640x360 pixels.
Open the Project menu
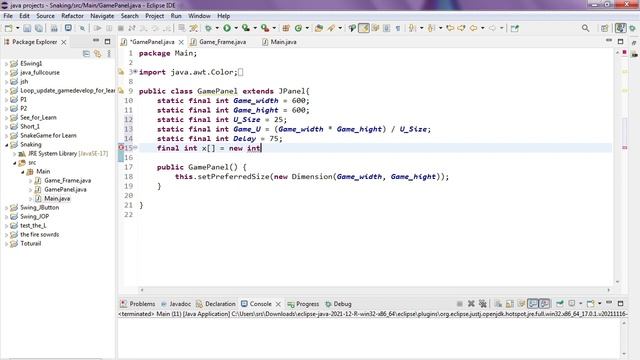point(155,16)
